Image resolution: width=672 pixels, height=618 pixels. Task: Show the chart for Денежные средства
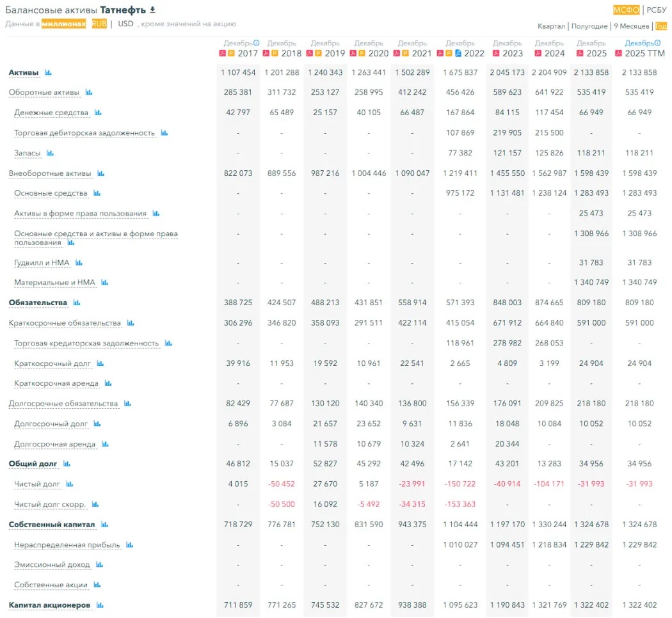pyautogui.click(x=98, y=113)
